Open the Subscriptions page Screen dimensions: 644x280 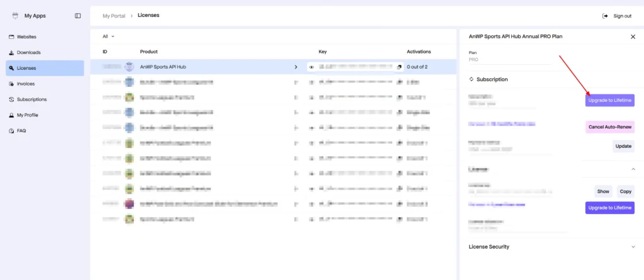pyautogui.click(x=45, y=99)
